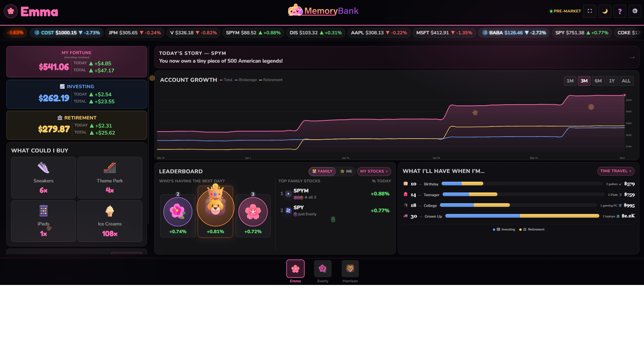Open the Sneakers purchase tile
644x362 pixels.
pyautogui.click(x=43, y=178)
